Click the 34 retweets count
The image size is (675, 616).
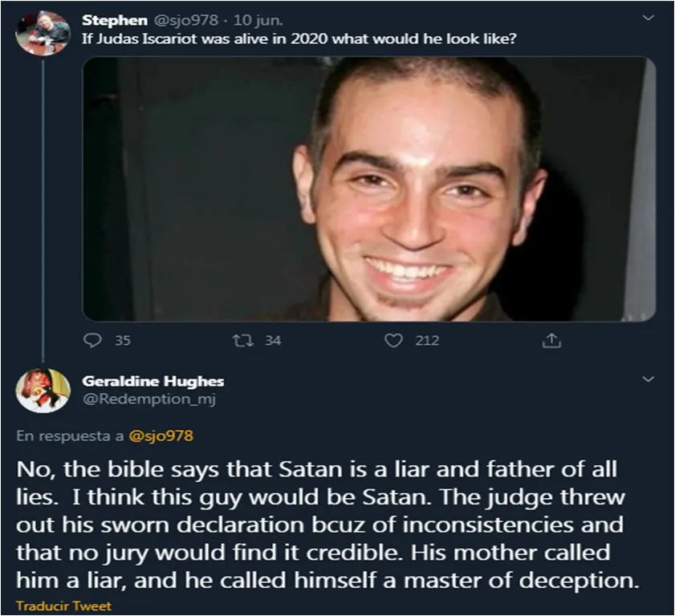(273, 340)
